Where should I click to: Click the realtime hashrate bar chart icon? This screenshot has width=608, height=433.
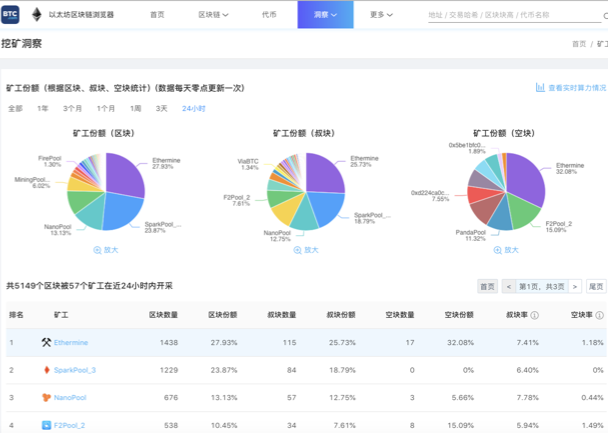(x=540, y=88)
